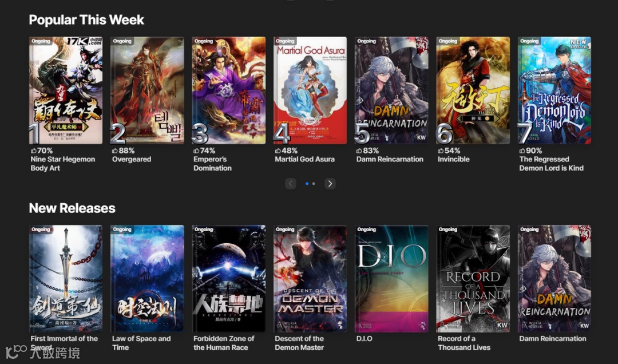Click the Emperor's Domination title link
This screenshot has width=618, height=364.
point(212,164)
